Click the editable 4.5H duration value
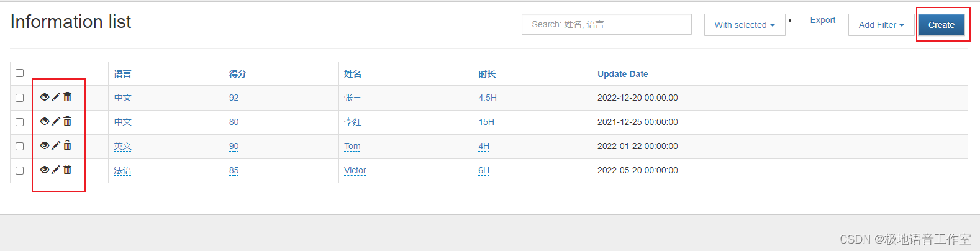980x251 pixels. click(488, 98)
